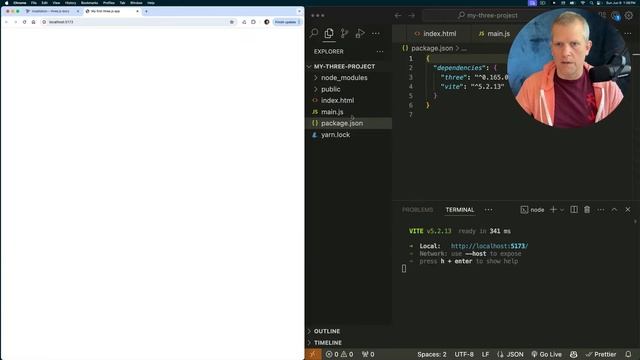Open the Source Control view icon

pyautogui.click(x=344, y=33)
